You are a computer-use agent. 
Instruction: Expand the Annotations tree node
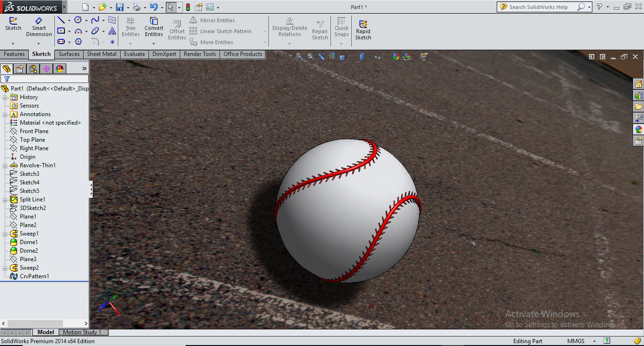(x=5, y=114)
